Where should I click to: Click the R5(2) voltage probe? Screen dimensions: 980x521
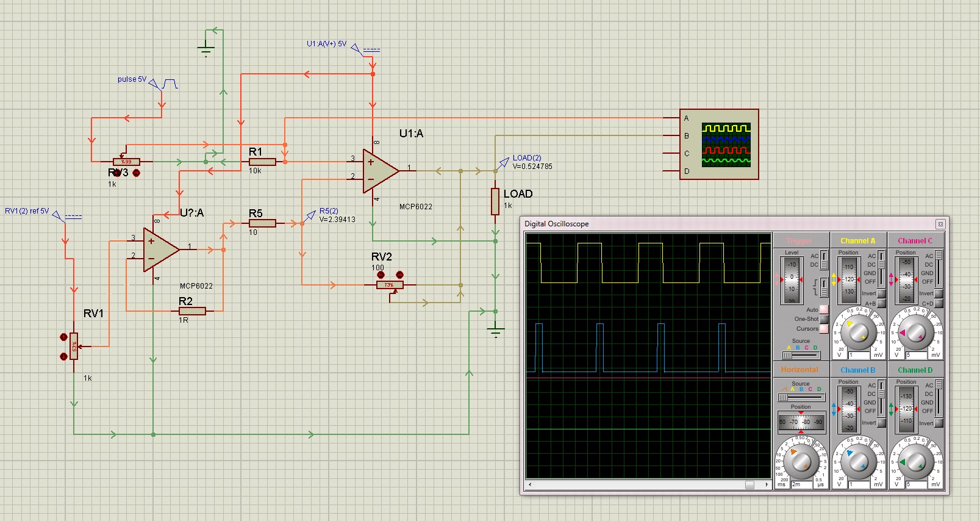point(311,215)
